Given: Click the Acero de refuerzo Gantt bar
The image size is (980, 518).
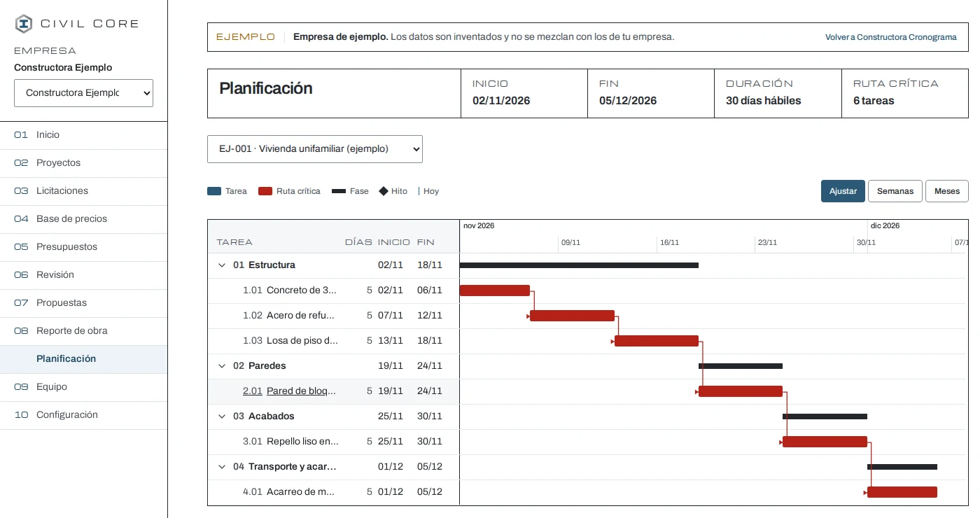Looking at the screenshot, I should click(572, 316).
